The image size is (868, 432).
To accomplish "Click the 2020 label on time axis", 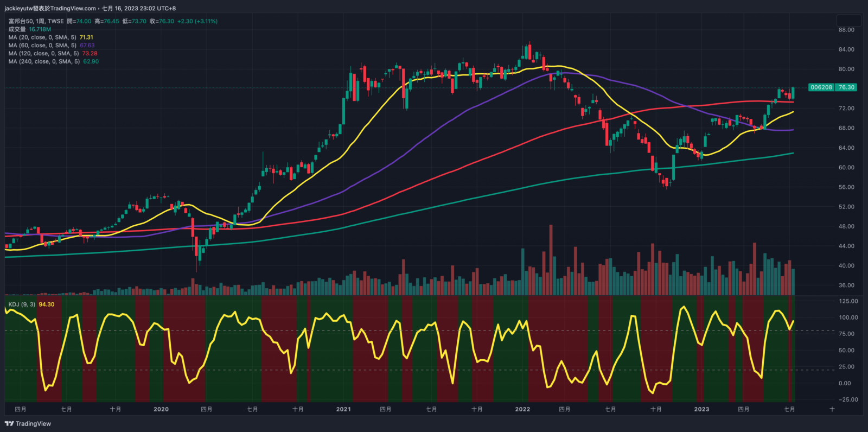I will pos(161,409).
